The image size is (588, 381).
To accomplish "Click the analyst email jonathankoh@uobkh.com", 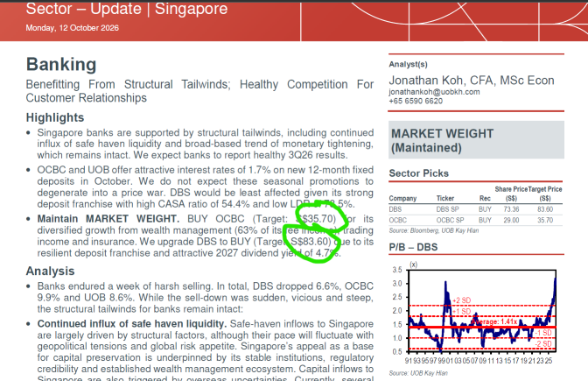I will (x=434, y=92).
